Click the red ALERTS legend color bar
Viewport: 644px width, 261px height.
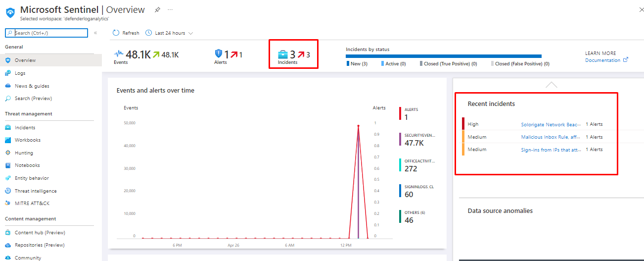click(400, 113)
